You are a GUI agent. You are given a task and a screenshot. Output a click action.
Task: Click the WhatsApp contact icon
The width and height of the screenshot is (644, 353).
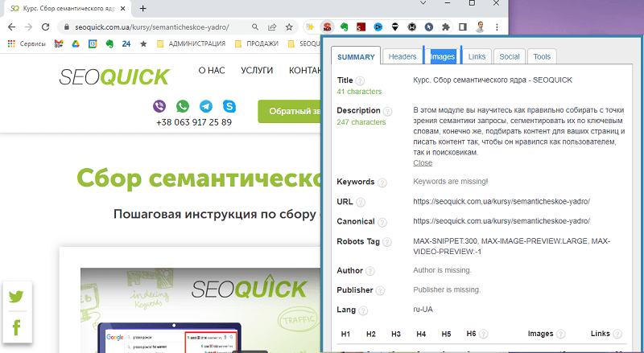[x=183, y=106]
